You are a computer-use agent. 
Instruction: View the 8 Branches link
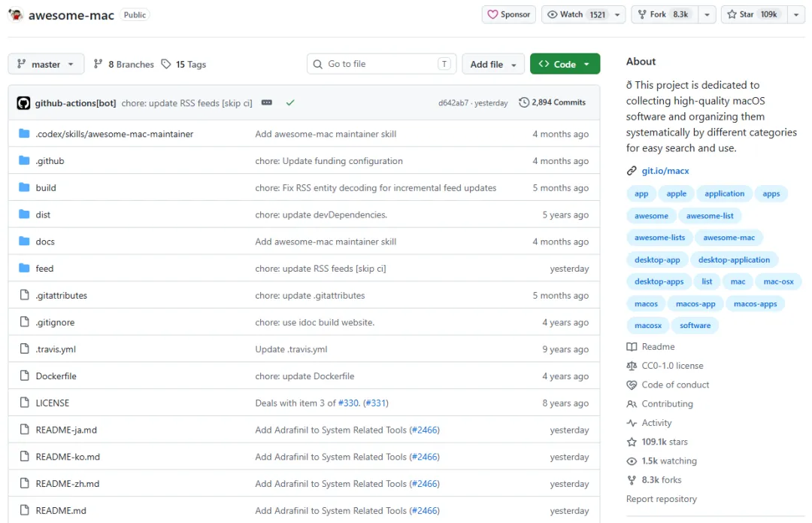pos(123,64)
